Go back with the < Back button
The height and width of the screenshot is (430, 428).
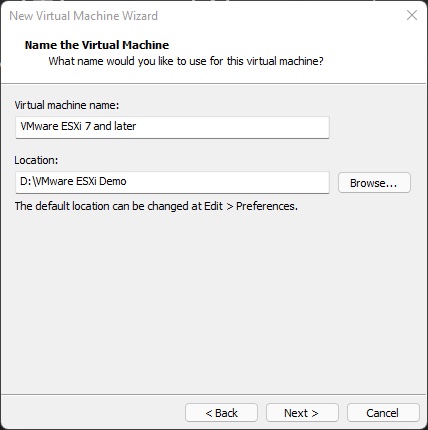(x=221, y=413)
